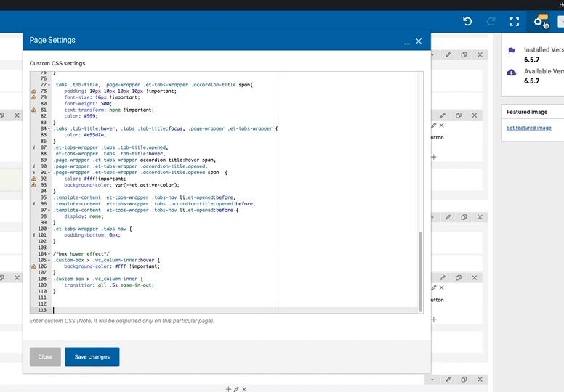Click the Available Version cloud download icon
The width and height of the screenshot is (564, 392).
tap(512, 73)
